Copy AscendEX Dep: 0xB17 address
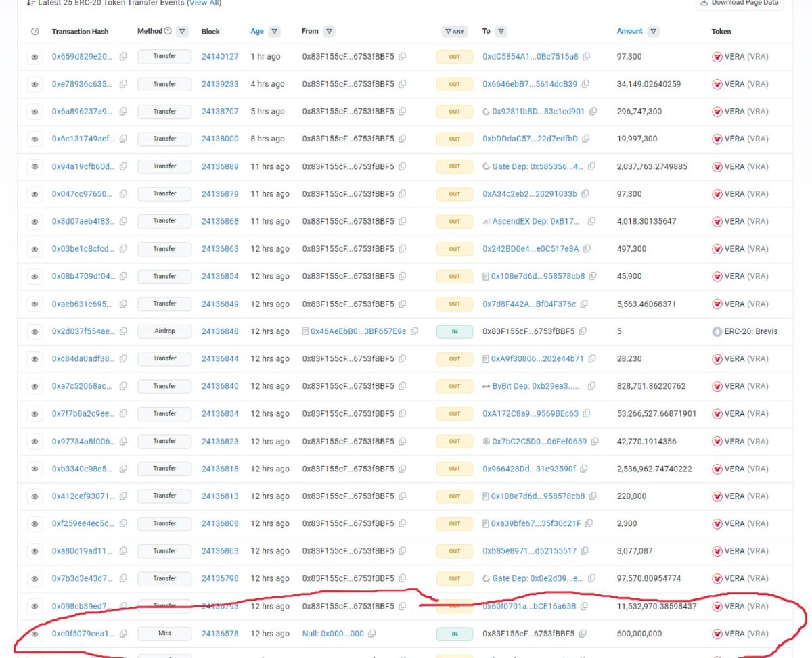 pyautogui.click(x=592, y=221)
